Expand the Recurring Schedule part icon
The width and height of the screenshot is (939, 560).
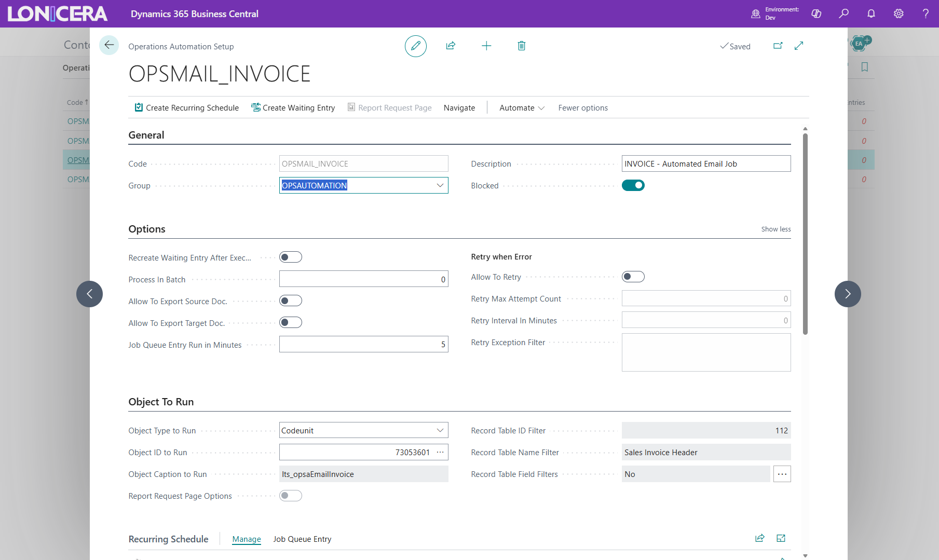point(781,538)
